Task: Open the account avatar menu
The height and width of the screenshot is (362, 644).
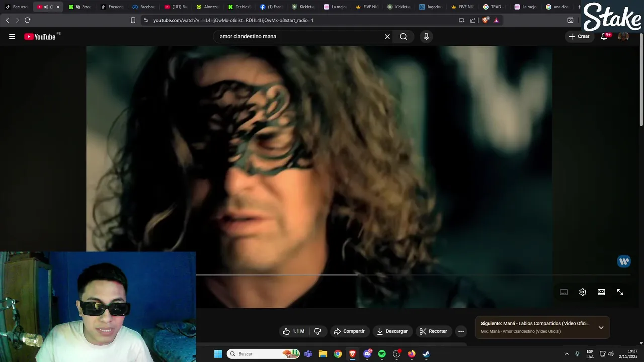Action: (623, 36)
